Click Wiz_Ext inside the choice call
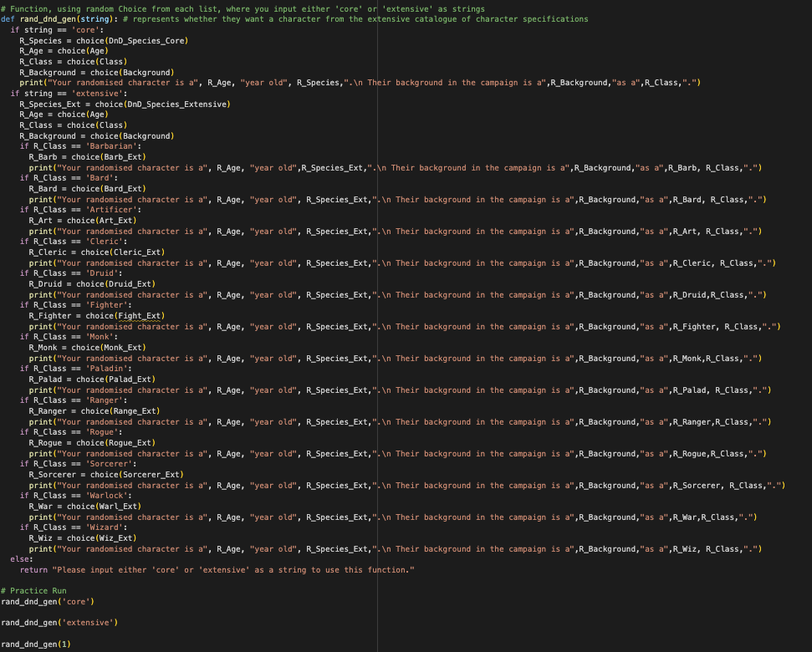This screenshot has height=652, width=812. pyautogui.click(x=115, y=538)
